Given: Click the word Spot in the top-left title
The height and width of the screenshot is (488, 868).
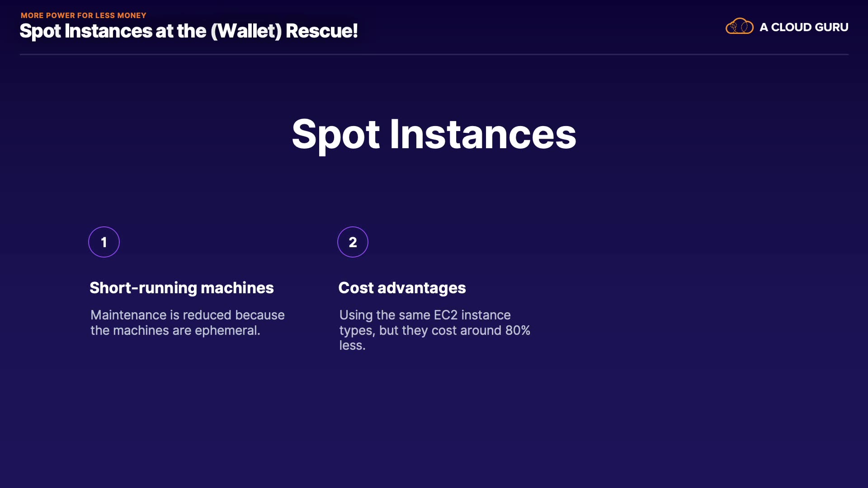Looking at the screenshot, I should coord(40,31).
